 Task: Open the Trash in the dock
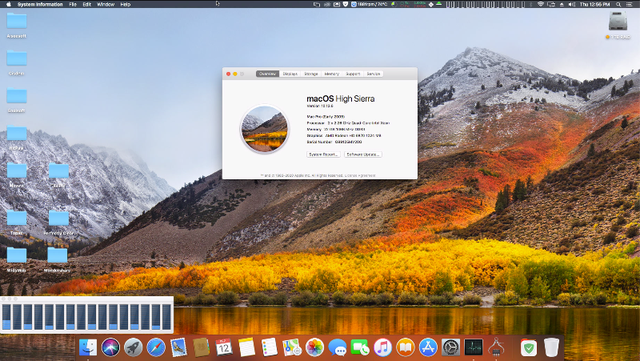tap(551, 348)
